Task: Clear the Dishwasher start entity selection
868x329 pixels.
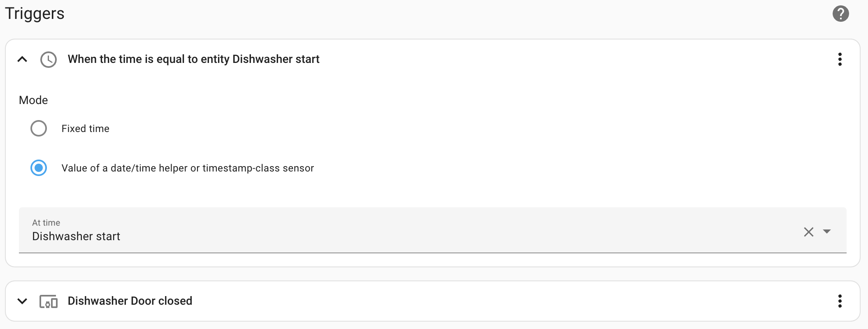Action: point(808,232)
